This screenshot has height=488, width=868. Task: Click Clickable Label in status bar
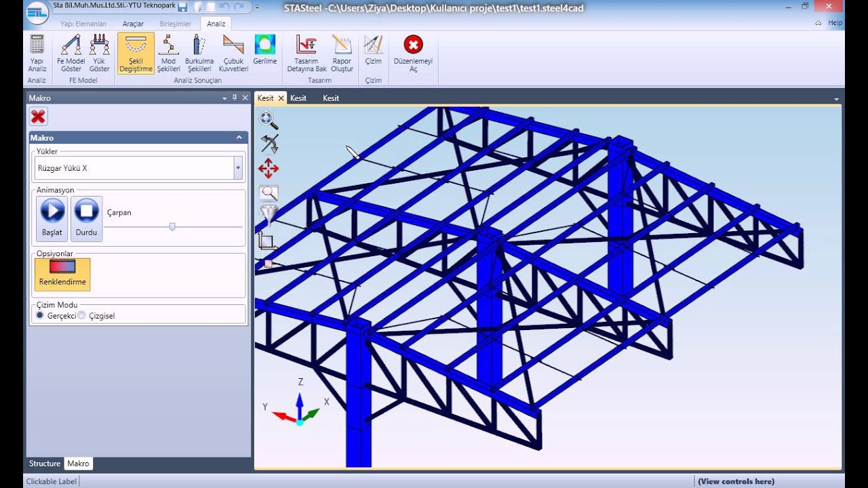click(52, 481)
